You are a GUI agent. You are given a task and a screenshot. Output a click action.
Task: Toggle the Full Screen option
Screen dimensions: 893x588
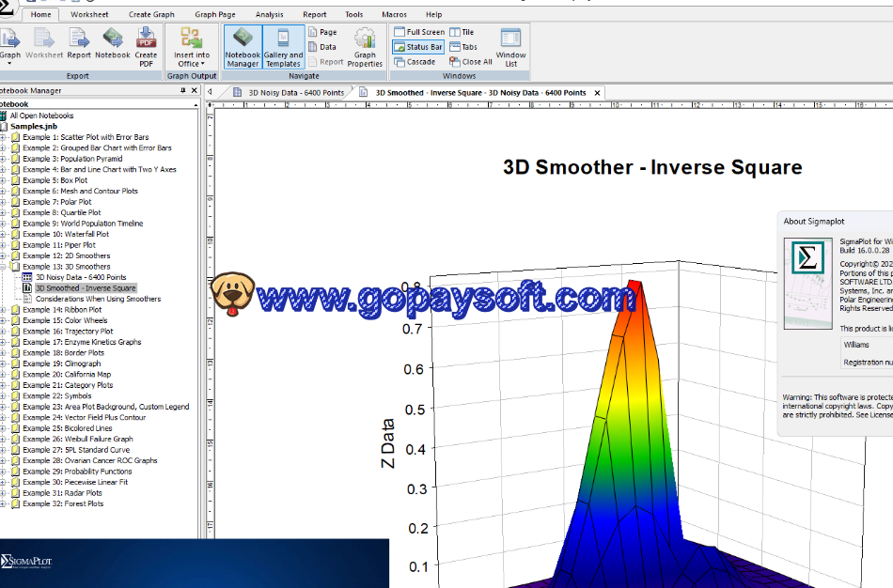pyautogui.click(x=419, y=32)
